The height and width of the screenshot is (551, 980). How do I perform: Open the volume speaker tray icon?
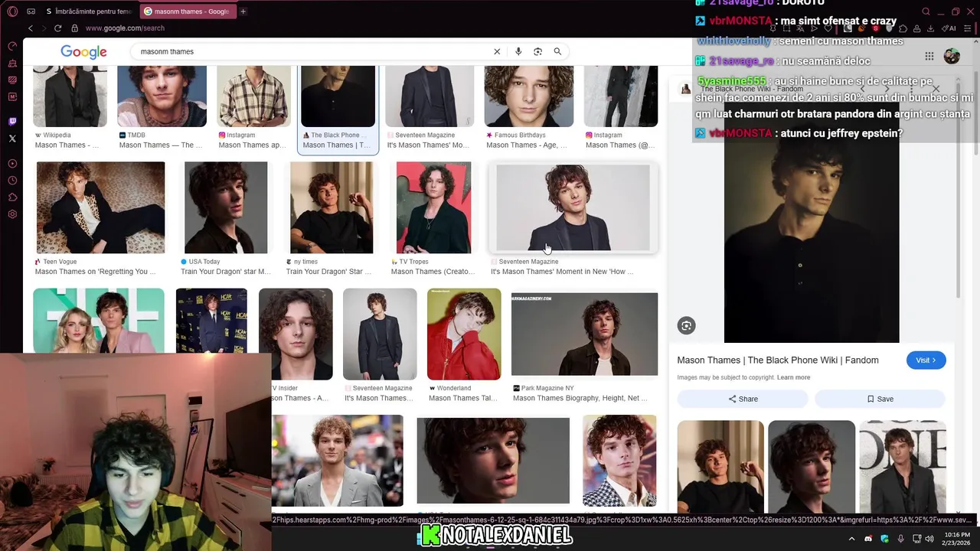click(929, 539)
